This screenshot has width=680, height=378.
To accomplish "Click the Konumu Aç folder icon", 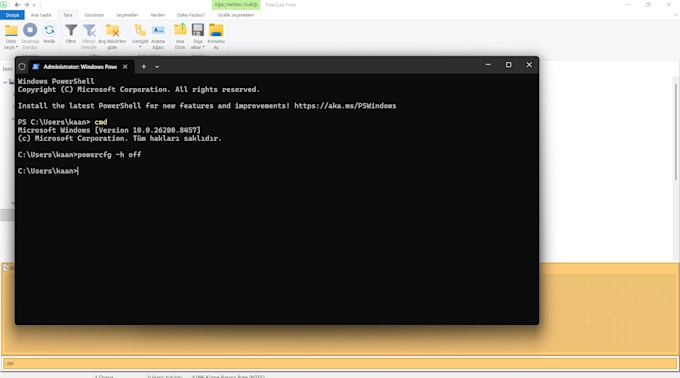I will tap(216, 30).
